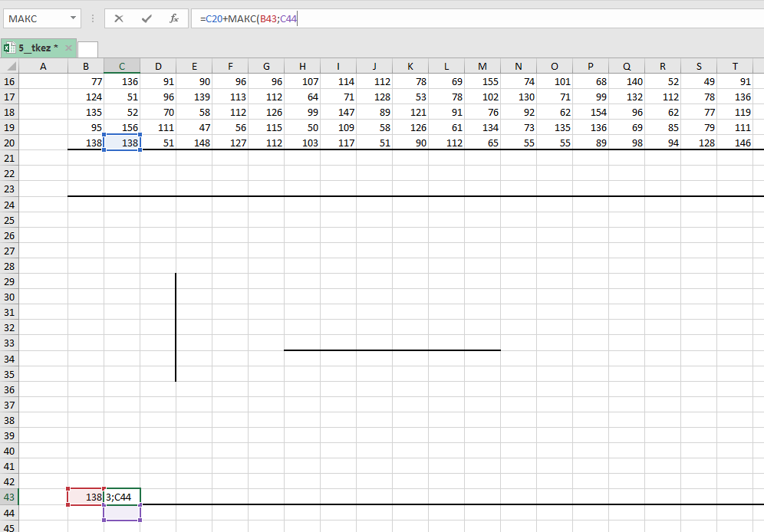Click cell C44 with purple border
The height and width of the screenshot is (532, 764).
click(122, 513)
